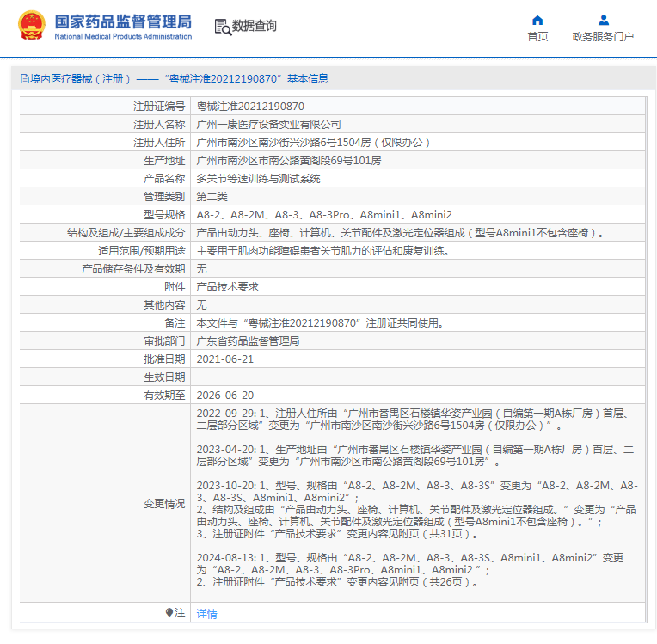Screen dimensions: 657x644
Task: Click the 适用范围/预期用途 row label
Action: click(142, 250)
